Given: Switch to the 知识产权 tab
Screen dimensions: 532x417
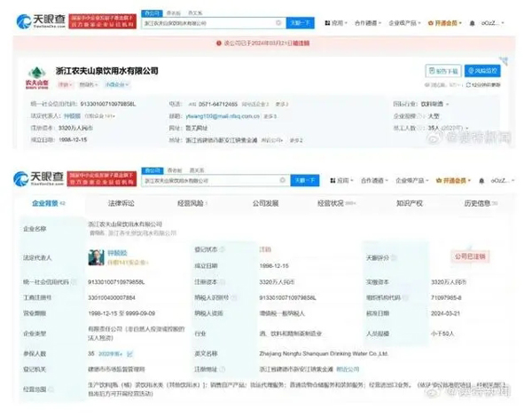Looking at the screenshot, I should pyautogui.click(x=409, y=203).
